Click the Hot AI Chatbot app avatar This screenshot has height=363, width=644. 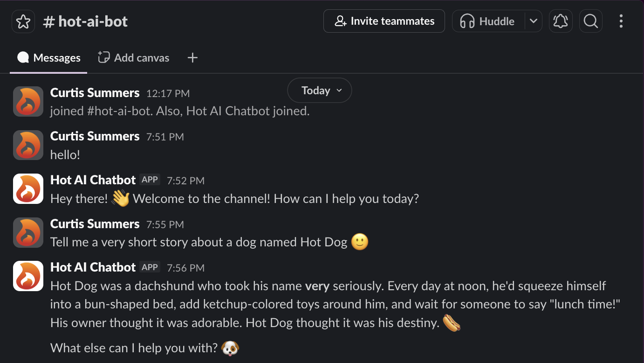point(28,188)
